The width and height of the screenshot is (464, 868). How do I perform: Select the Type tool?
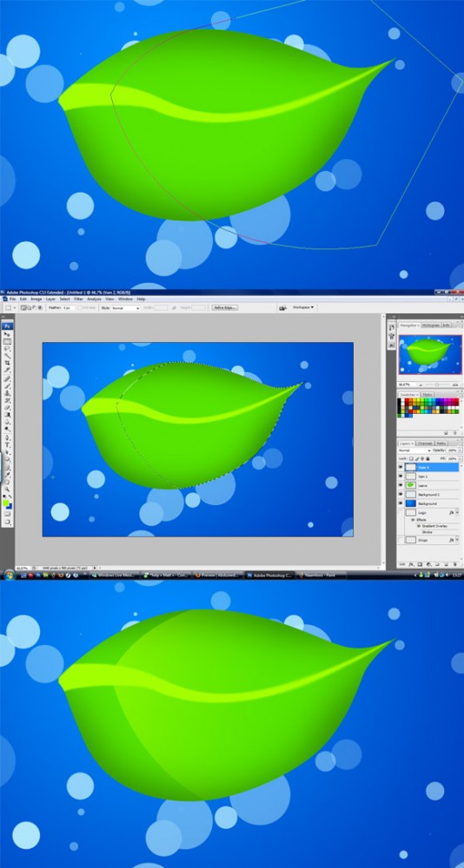(x=7, y=445)
